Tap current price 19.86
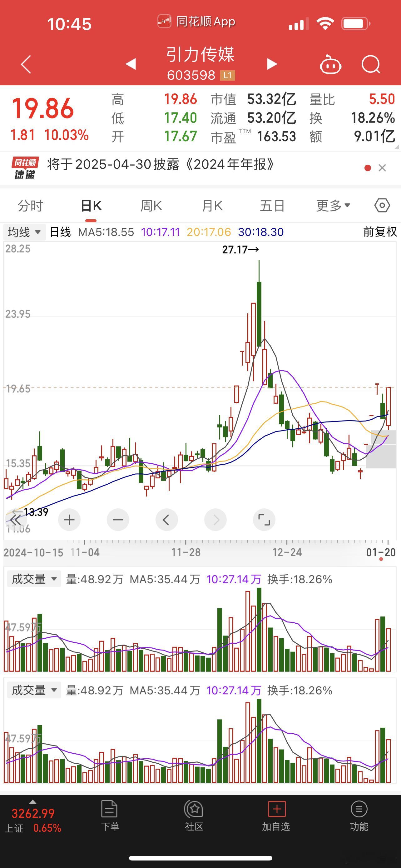The image size is (401, 868). pos(43,108)
